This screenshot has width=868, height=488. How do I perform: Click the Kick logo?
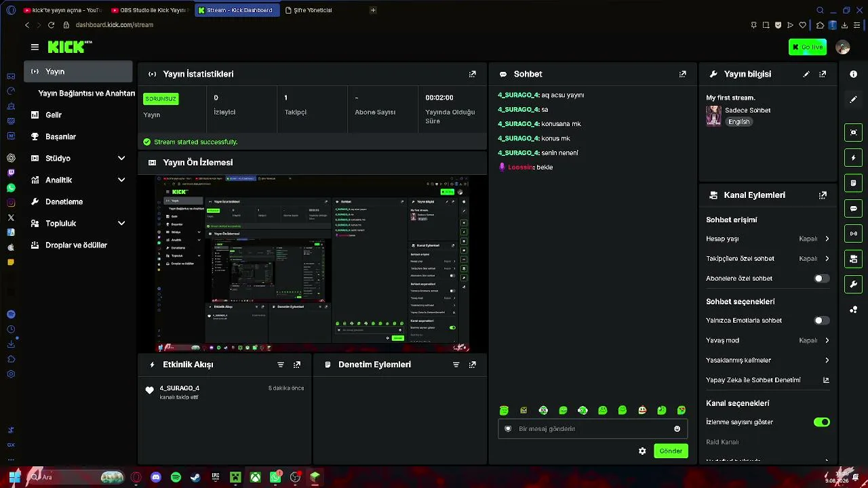[70, 47]
